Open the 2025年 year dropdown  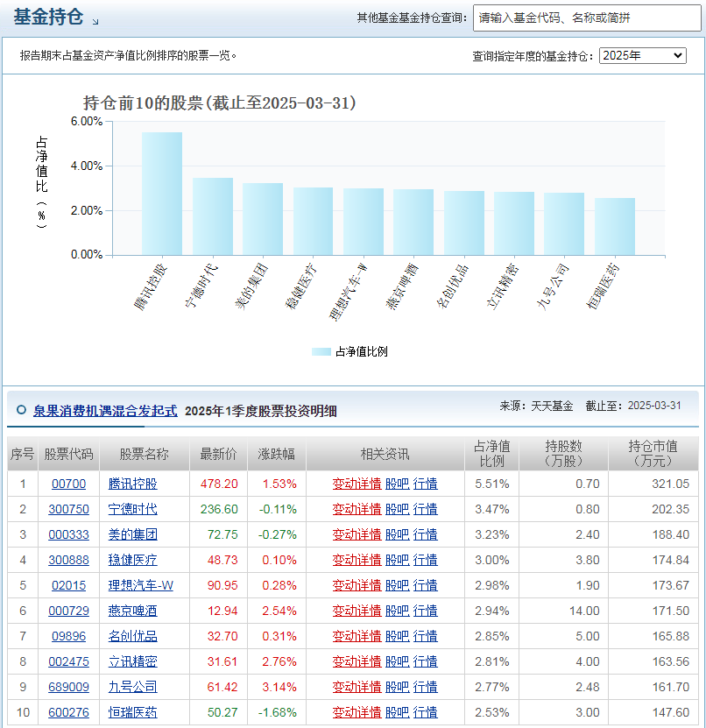pyautogui.click(x=642, y=56)
